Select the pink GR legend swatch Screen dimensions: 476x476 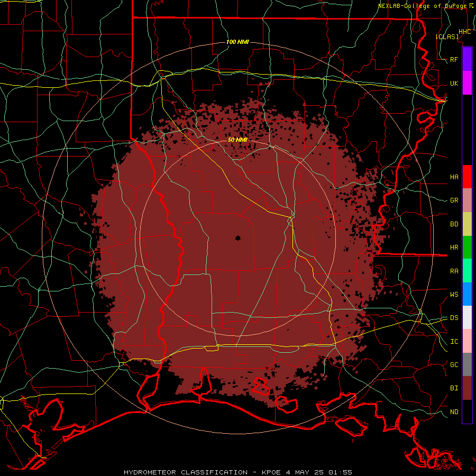tap(467, 200)
